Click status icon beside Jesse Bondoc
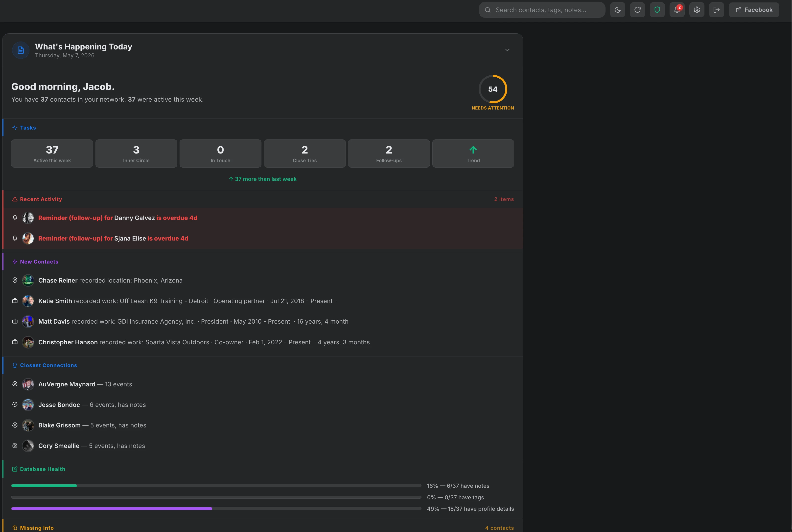792x532 pixels. (15, 404)
